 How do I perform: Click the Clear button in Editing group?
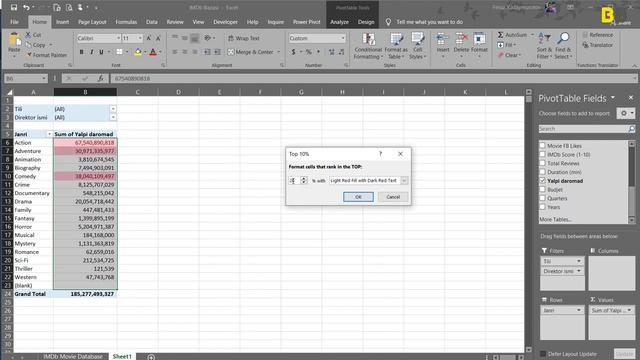(x=509, y=55)
